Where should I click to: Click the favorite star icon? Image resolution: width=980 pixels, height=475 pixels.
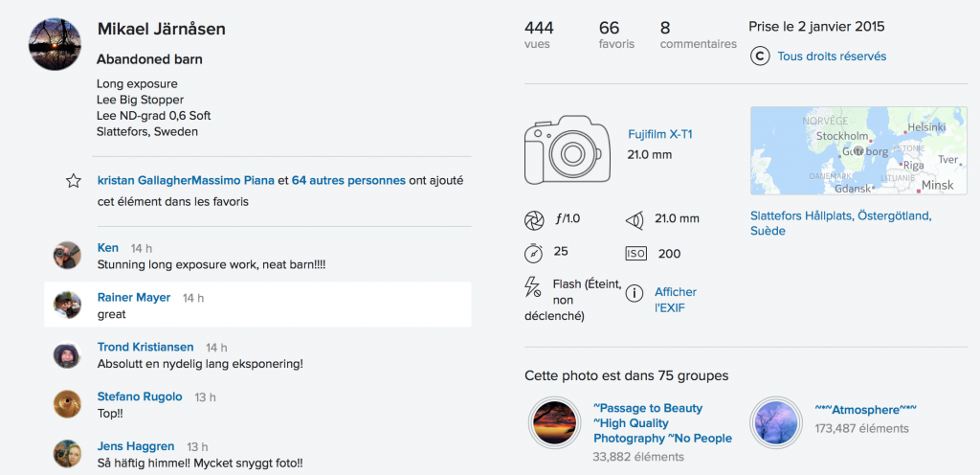(x=73, y=181)
